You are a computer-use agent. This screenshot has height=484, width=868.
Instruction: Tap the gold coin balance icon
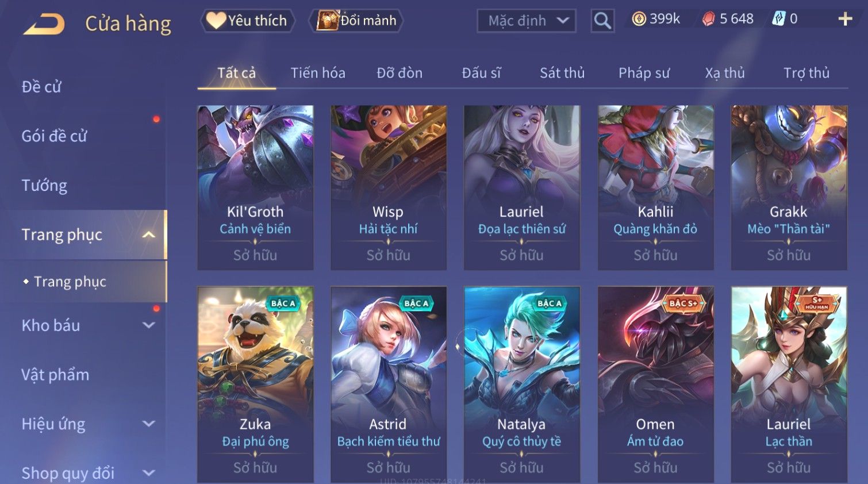pos(639,19)
